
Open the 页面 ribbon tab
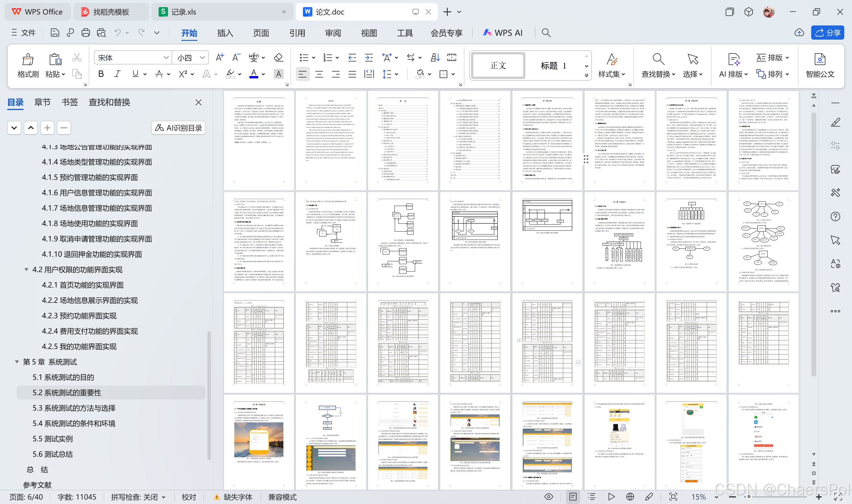coord(261,33)
